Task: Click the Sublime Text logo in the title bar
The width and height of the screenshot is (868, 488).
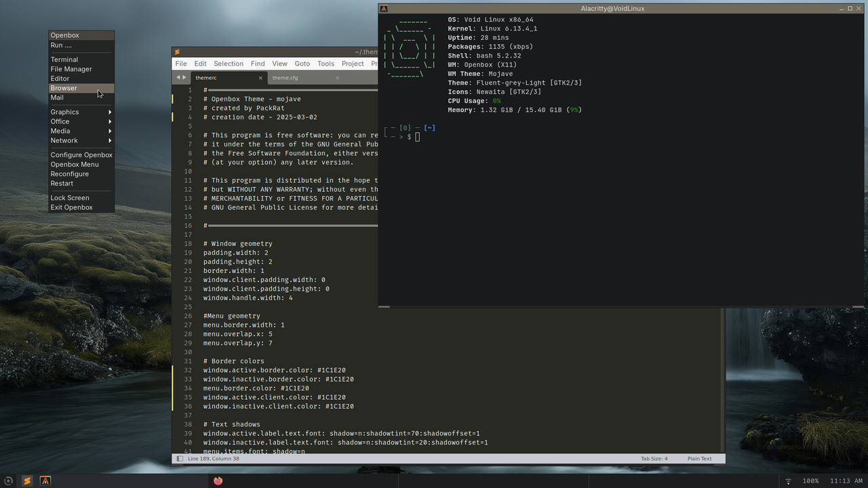Action: [177, 52]
